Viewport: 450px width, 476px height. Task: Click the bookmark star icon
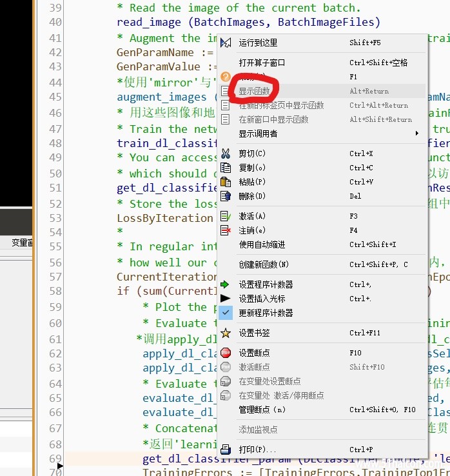click(x=226, y=333)
